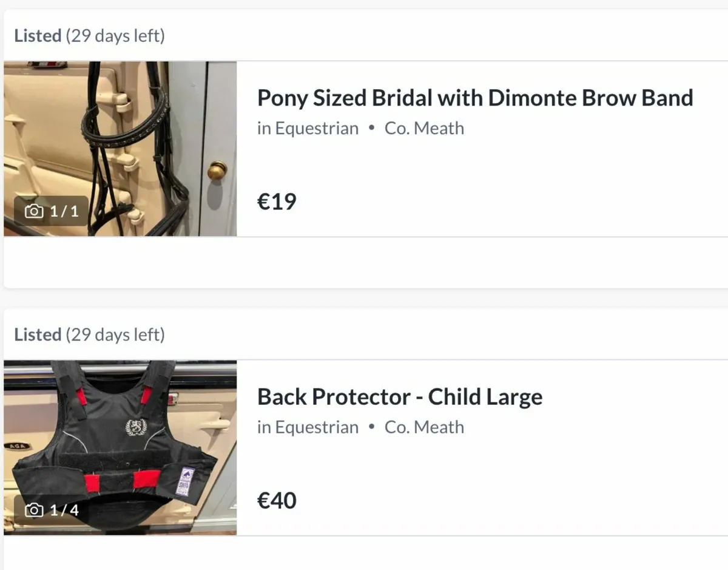
Task: Open the Back Protector - Child Large listing
Action: point(400,396)
